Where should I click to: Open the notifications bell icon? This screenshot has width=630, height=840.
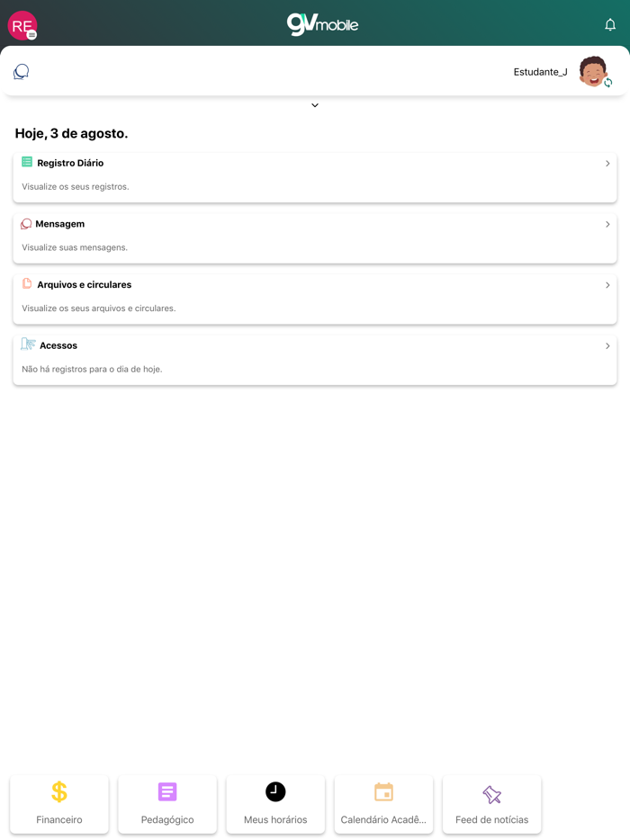pos(610,25)
